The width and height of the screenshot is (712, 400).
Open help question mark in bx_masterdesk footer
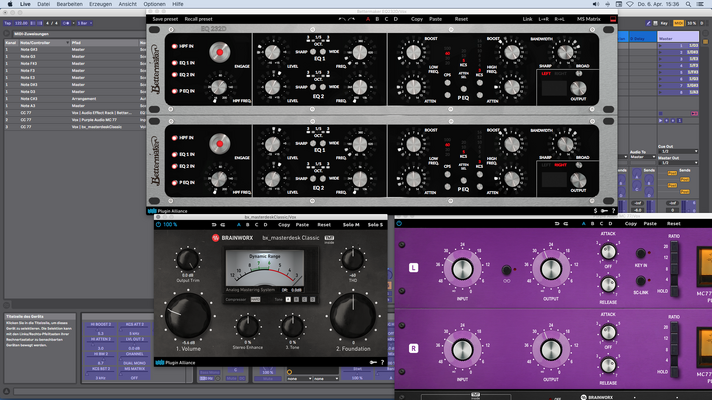point(382,362)
